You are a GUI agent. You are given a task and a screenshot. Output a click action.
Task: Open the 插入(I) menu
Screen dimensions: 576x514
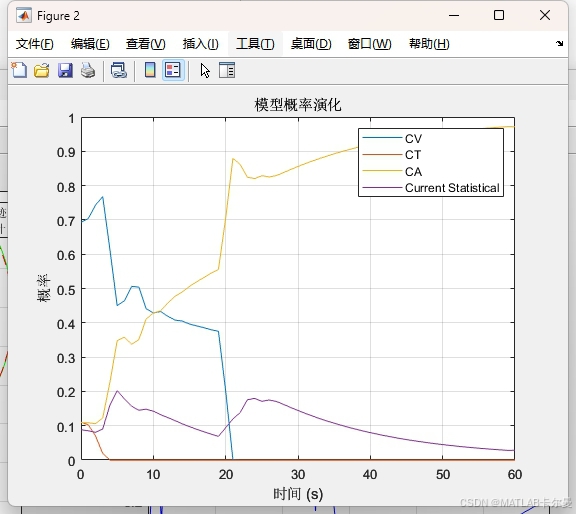click(201, 44)
